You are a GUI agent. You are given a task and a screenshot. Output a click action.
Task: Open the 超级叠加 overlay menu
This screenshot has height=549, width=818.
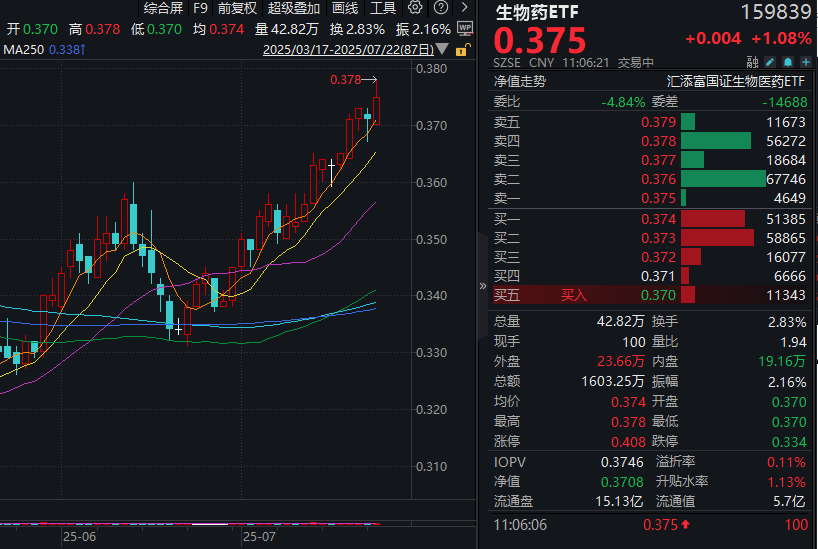[x=294, y=8]
